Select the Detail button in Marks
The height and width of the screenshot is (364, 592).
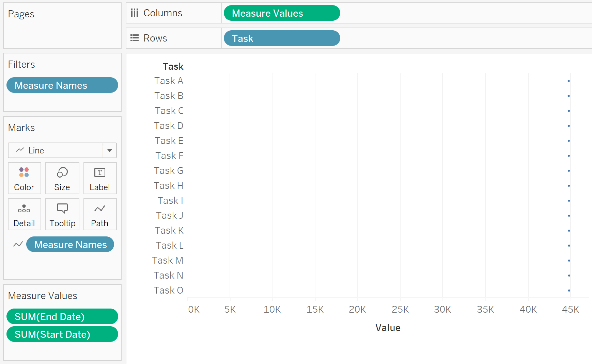24,214
